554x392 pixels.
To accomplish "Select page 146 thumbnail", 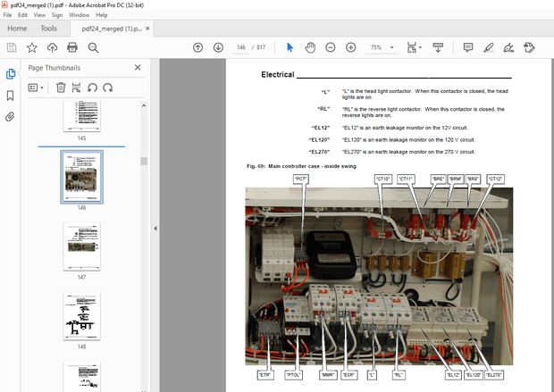I will click(81, 177).
